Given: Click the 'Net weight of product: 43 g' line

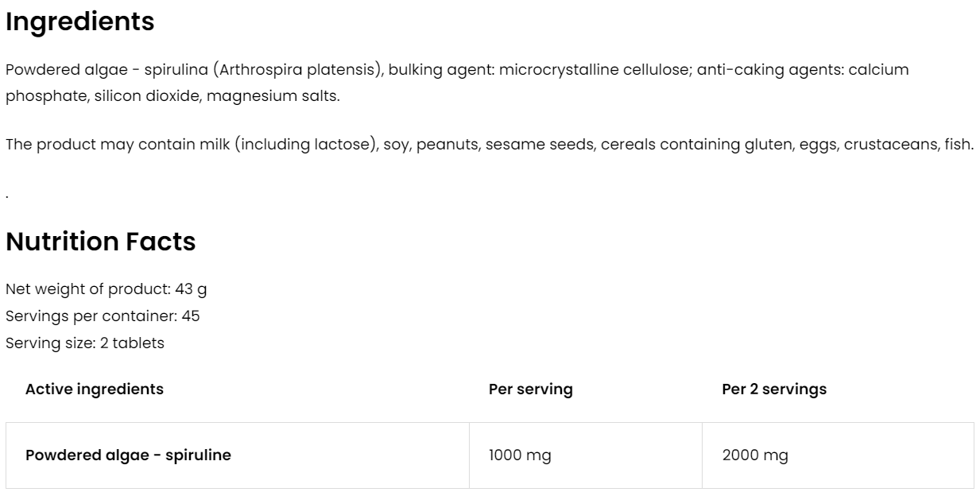Looking at the screenshot, I should click(x=107, y=289).
